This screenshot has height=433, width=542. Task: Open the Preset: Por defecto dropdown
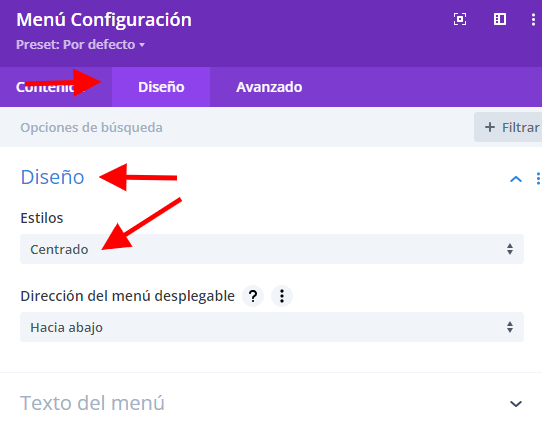click(80, 45)
